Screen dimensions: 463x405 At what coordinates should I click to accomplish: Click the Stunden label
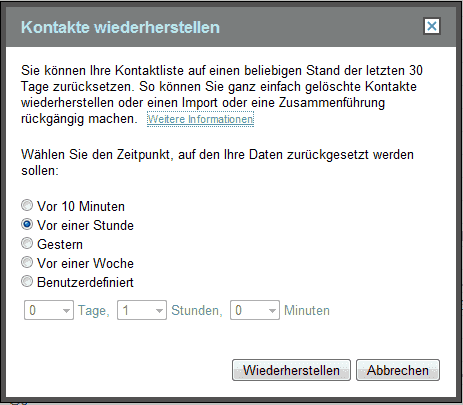(x=197, y=311)
